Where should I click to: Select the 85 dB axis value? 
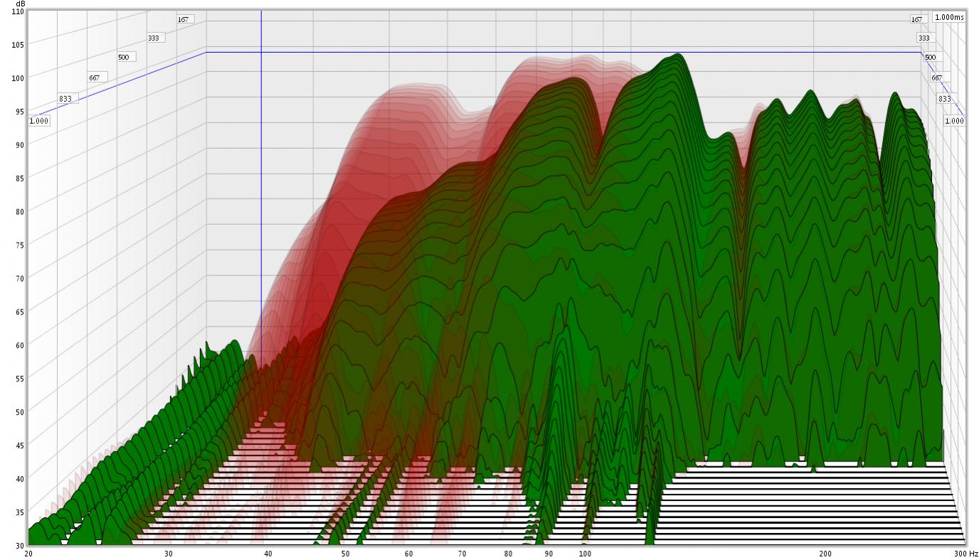20,179
